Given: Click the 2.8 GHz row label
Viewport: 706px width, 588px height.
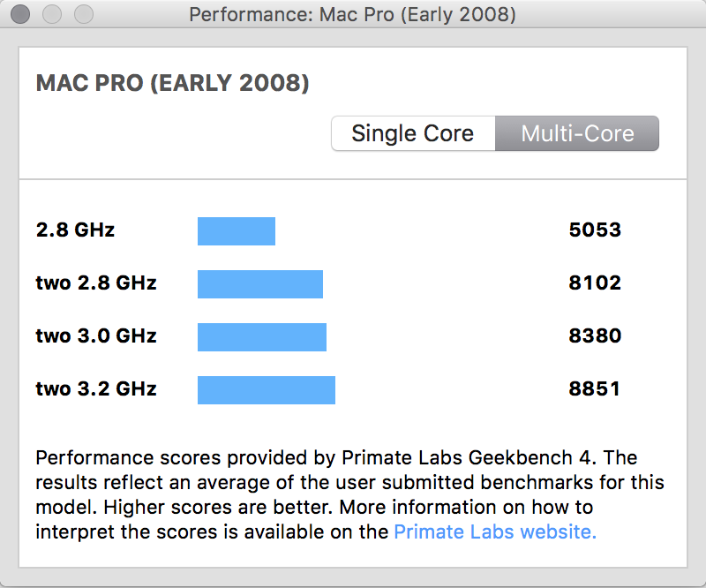Looking at the screenshot, I should click(75, 231).
